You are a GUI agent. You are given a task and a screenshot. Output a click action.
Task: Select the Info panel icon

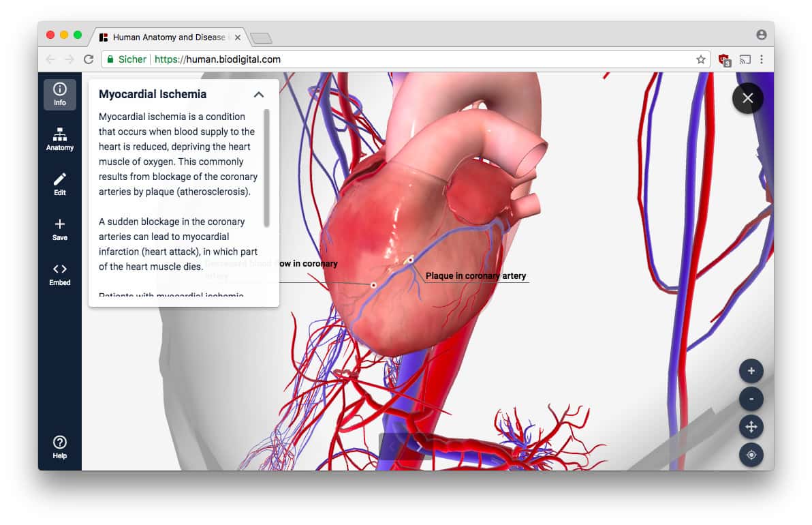click(59, 94)
